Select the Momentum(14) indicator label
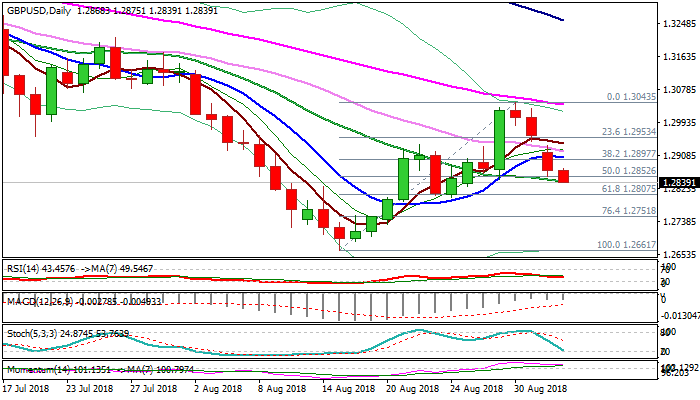This screenshot has height=400, width=700. pyautogui.click(x=35, y=367)
